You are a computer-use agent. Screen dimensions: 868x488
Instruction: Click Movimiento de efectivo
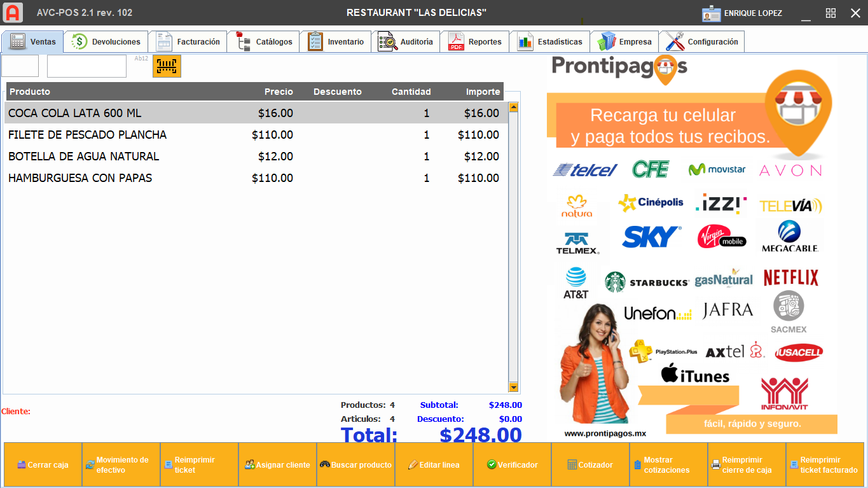click(121, 464)
